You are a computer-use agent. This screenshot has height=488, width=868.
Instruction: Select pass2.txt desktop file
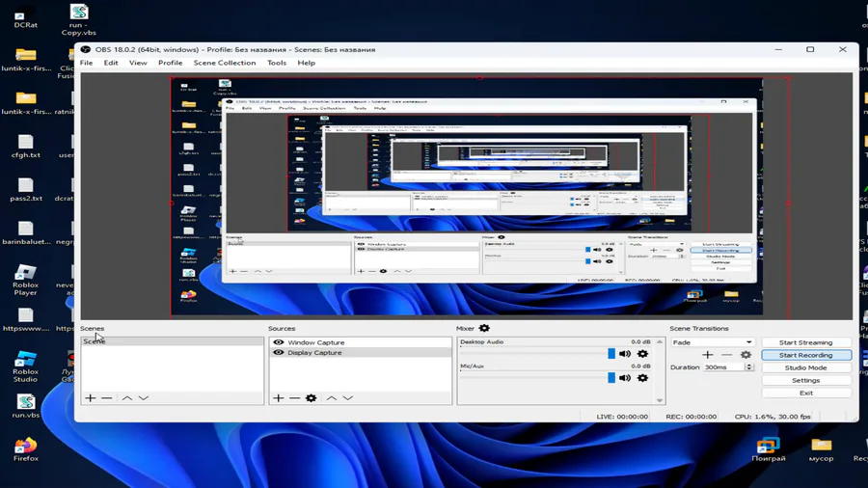[25, 189]
